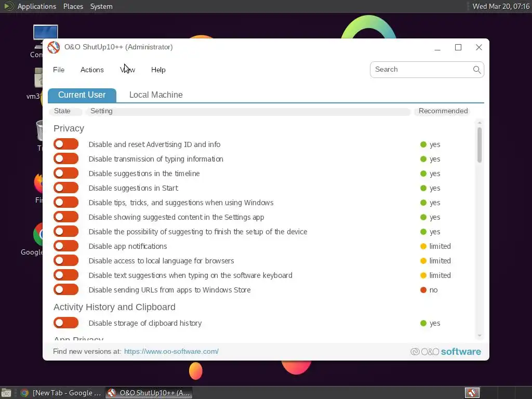The height and width of the screenshot is (399, 532).
Task: Open the Actions menu
Action: point(92,70)
